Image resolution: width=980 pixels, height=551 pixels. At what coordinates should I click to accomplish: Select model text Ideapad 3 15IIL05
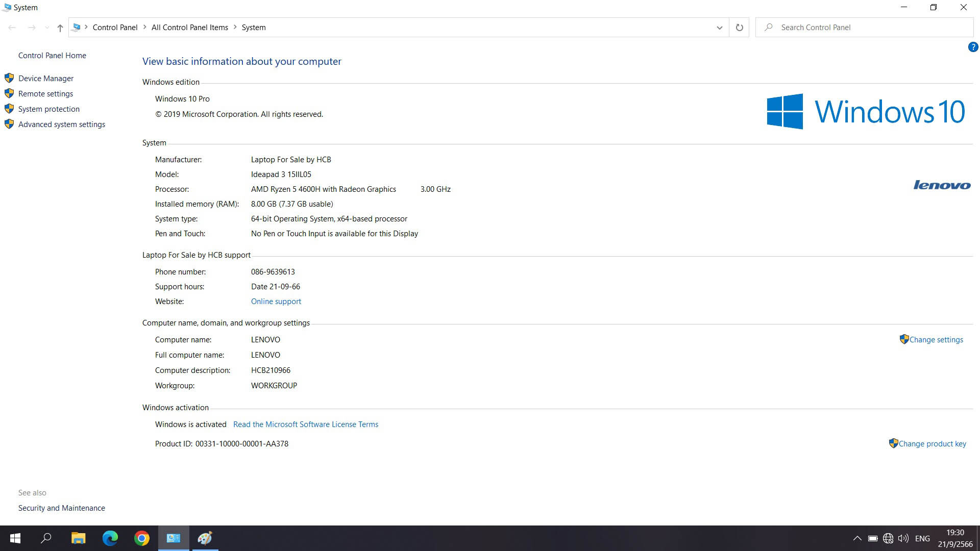pos(281,174)
